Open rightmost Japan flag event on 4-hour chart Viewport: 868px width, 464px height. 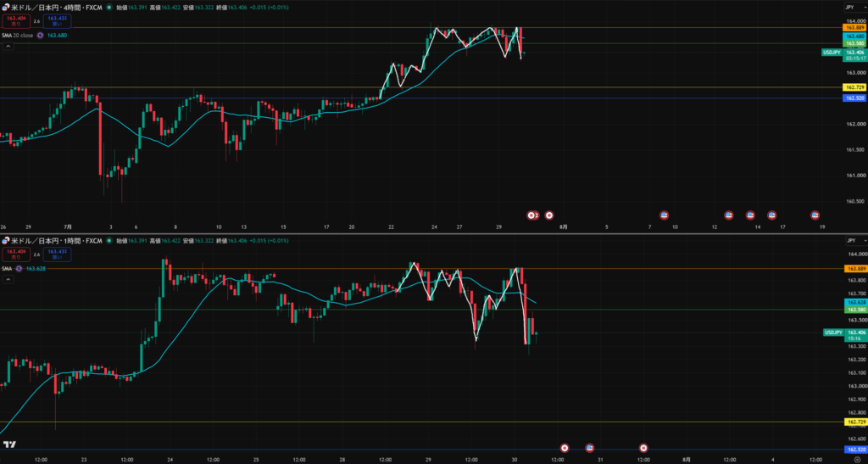[x=549, y=215]
